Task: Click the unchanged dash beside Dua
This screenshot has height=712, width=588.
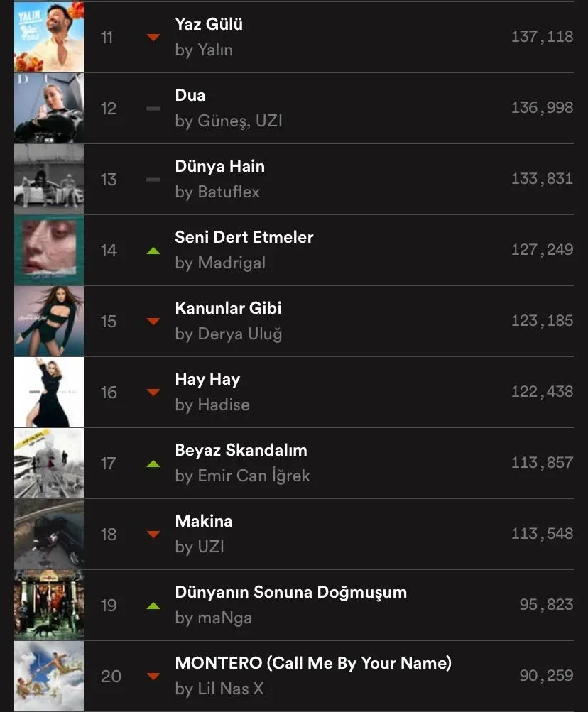Action: (153, 109)
